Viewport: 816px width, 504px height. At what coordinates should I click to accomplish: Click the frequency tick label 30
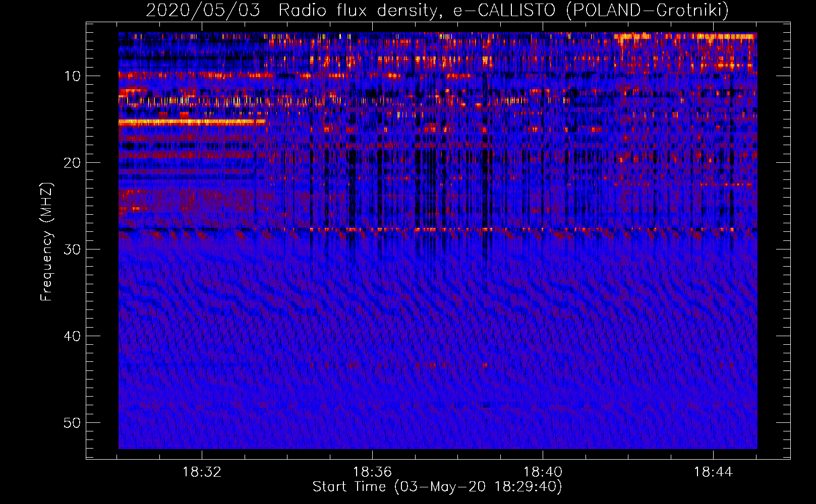point(73,249)
